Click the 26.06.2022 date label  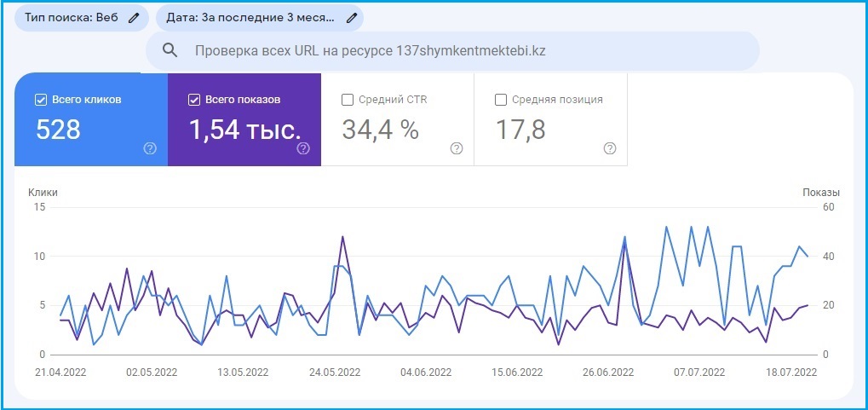tap(608, 372)
